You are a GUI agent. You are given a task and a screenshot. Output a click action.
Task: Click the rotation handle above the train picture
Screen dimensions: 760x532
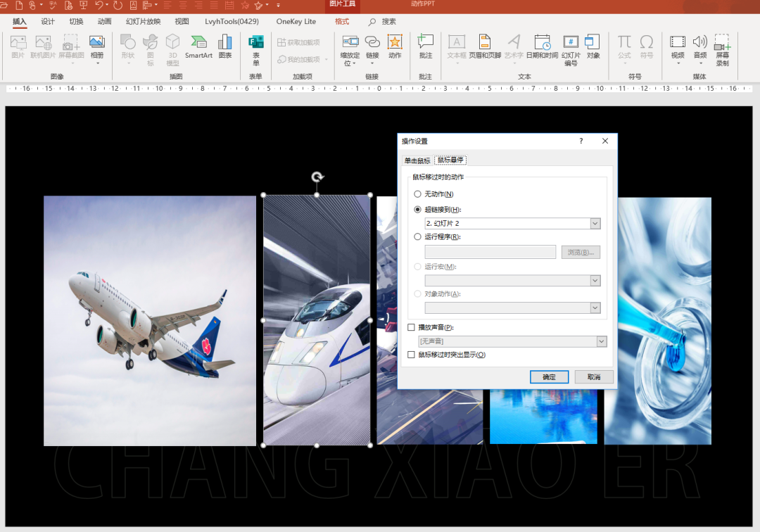(x=317, y=177)
